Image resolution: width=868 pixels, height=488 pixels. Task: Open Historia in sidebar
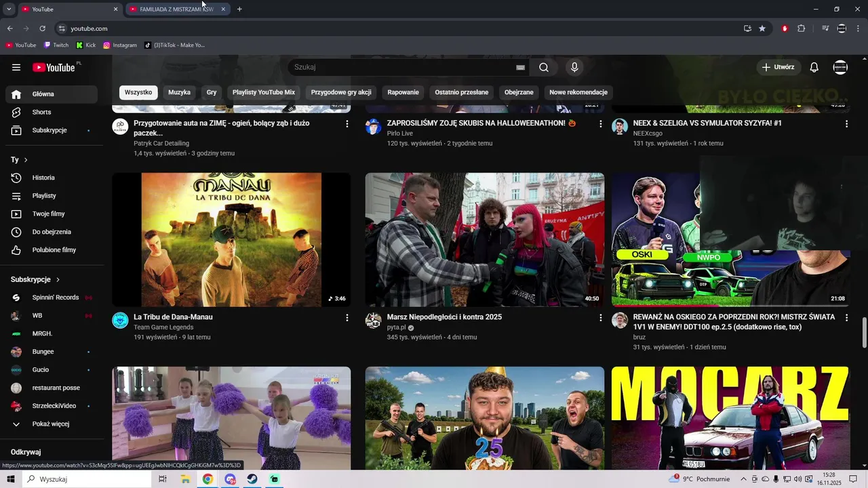coord(52,178)
